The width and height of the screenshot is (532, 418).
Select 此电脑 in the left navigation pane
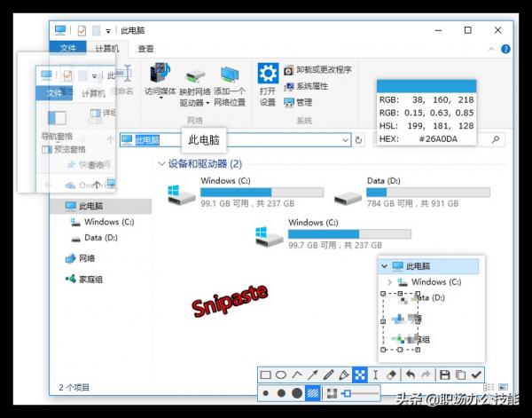(101, 206)
